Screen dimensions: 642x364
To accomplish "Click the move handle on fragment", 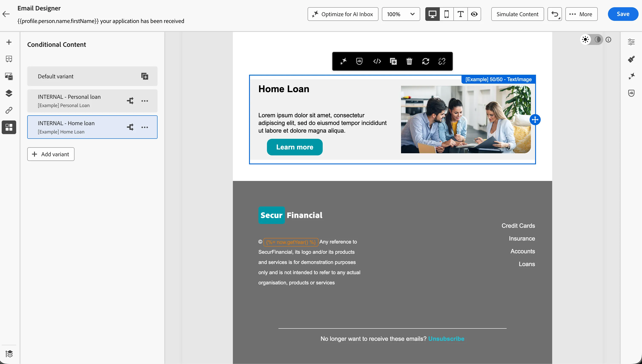I will pyautogui.click(x=535, y=120).
